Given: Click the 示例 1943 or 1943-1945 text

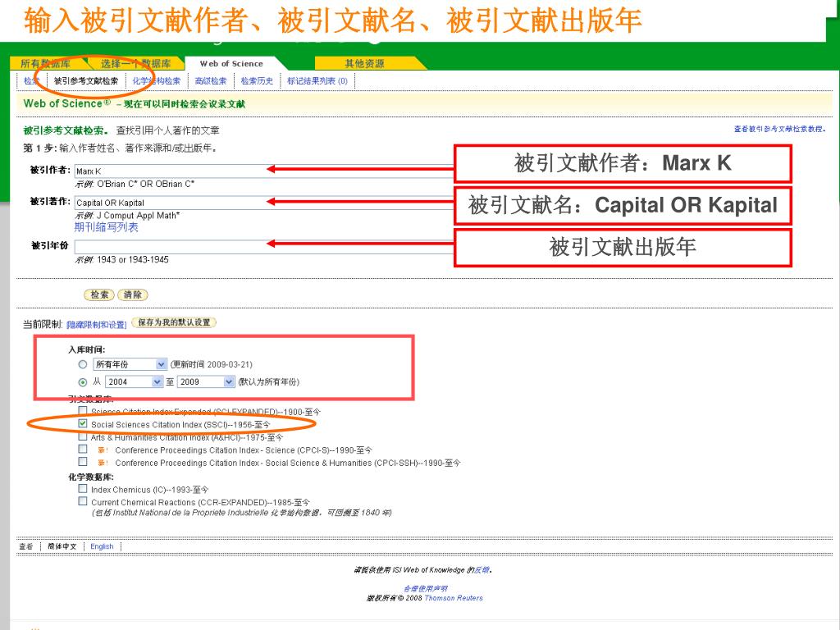Looking at the screenshot, I should click(x=121, y=260).
